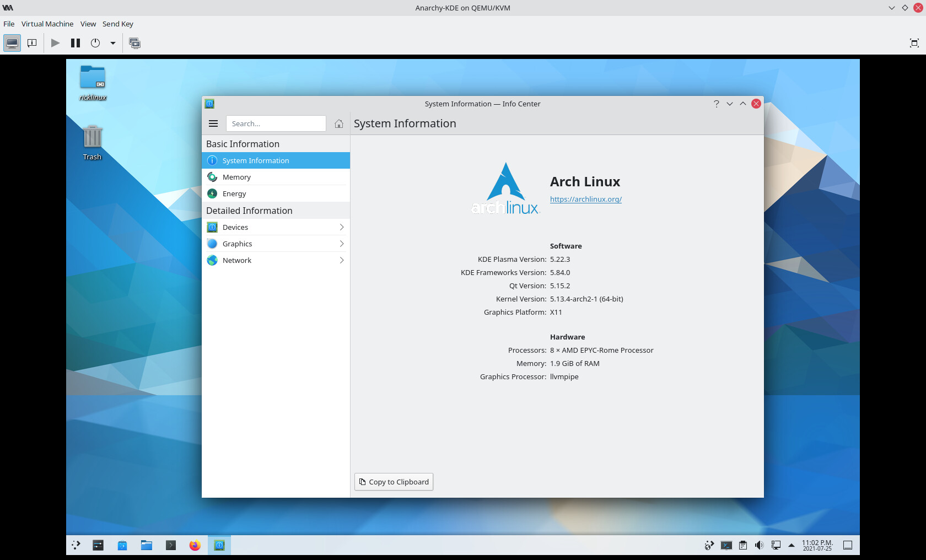This screenshot has width=926, height=560.
Task: Click the Info Center help question mark
Action: click(x=717, y=104)
